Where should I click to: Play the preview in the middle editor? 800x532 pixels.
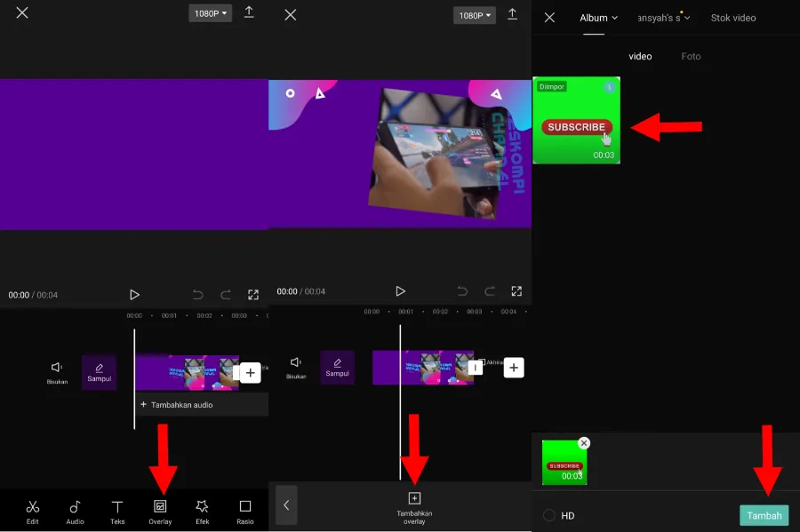[400, 291]
